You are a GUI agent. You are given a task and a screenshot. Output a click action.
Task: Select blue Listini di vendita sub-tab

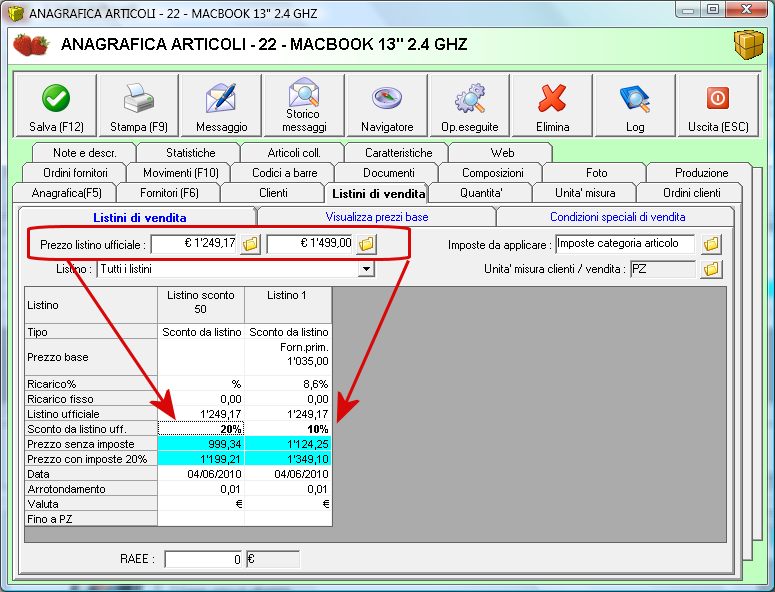(139, 217)
